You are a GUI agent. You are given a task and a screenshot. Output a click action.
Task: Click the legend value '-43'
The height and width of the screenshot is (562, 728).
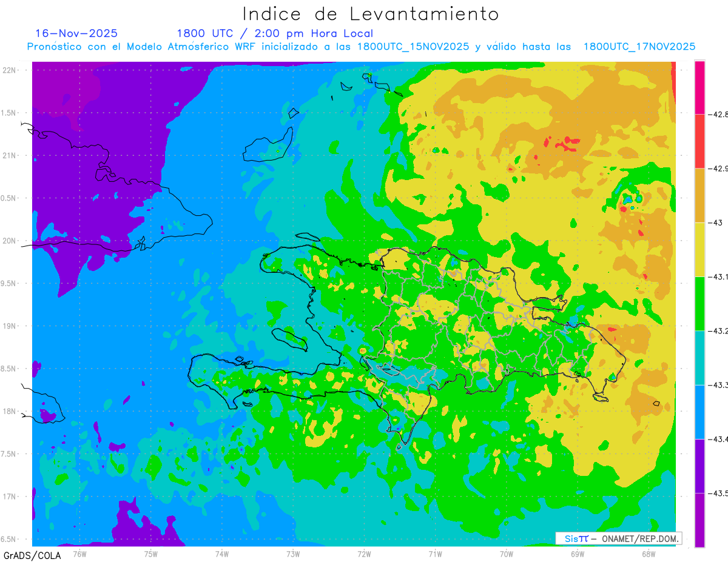pos(716,222)
